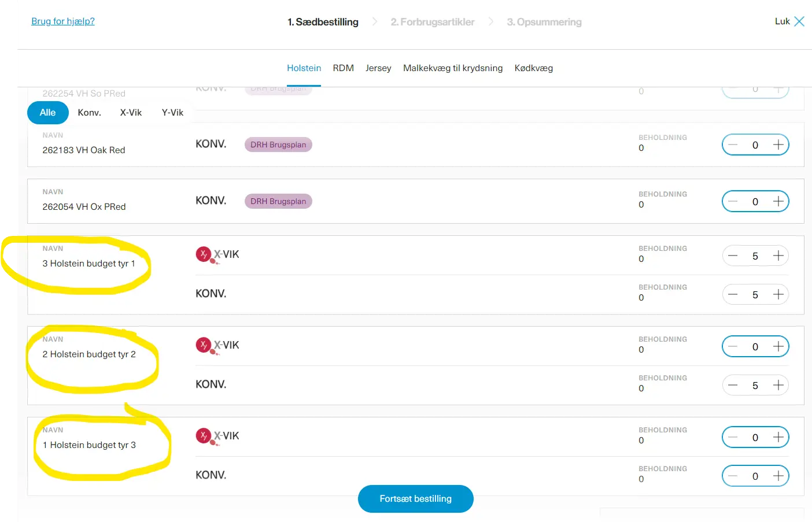Click minus for KONV. Holstein budget tyr 2
Image resolution: width=812 pixels, height=522 pixels.
733,385
